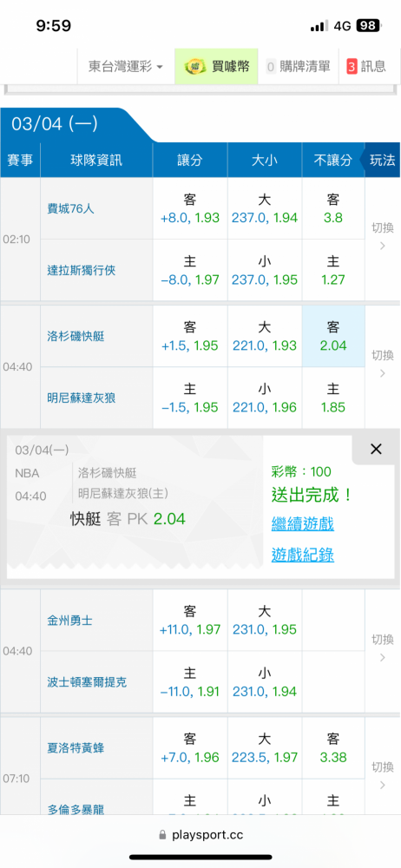Screen dimensions: 401x868
Task: Click 快艇 客 PK 2.04 slip text
Action: click(x=128, y=519)
